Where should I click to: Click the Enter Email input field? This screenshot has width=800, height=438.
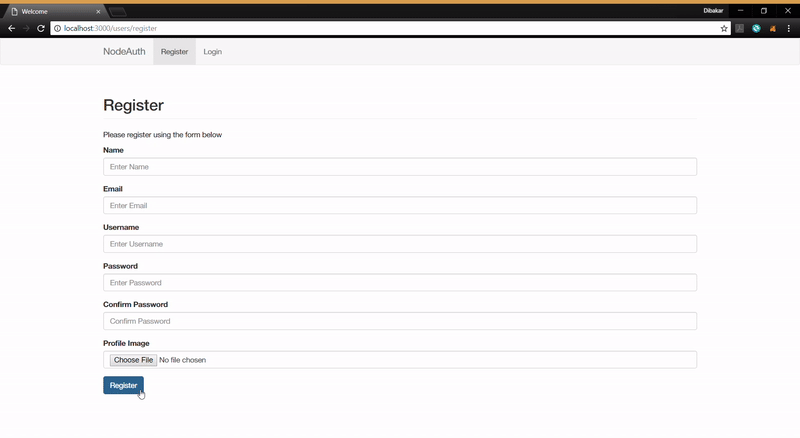pyautogui.click(x=400, y=205)
